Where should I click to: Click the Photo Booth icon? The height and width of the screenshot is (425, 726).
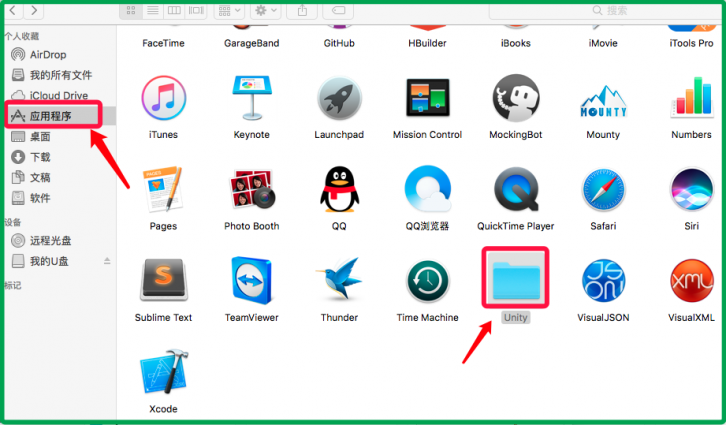pyautogui.click(x=251, y=189)
